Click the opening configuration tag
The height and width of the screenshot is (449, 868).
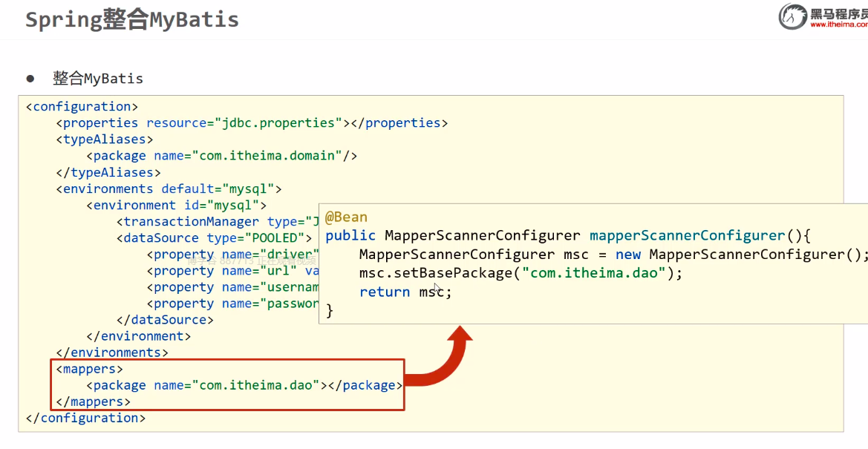[x=82, y=106]
